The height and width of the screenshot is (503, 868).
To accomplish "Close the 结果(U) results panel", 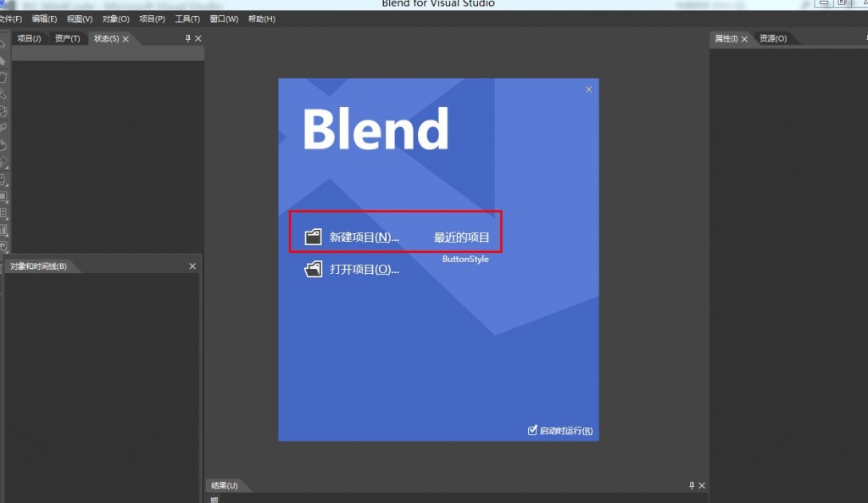I will [702, 485].
